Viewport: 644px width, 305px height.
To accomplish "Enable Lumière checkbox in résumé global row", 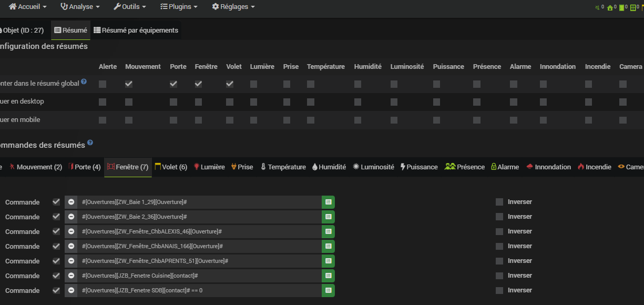I will point(254,84).
